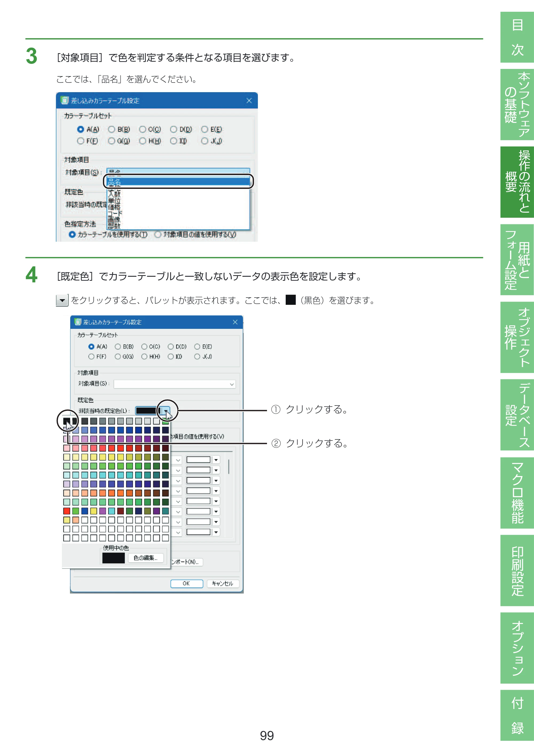The height and width of the screenshot is (756, 534).
Task: Select radio F(F) in step 3 dialog
Action: 81,141
